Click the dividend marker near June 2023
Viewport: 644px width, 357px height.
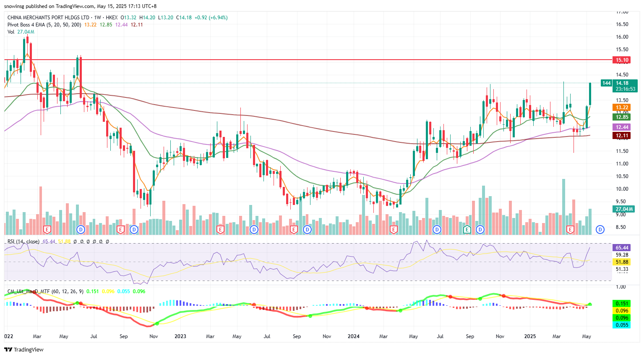point(254,229)
